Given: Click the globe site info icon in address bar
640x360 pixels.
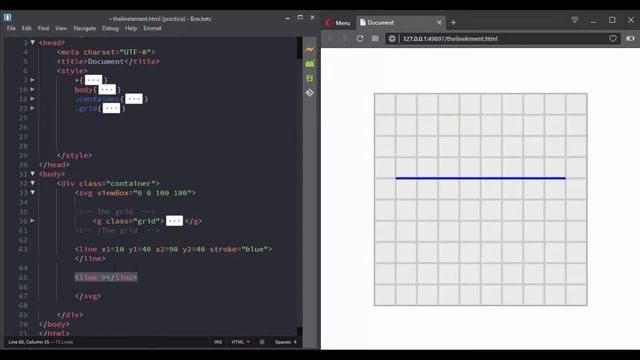Looking at the screenshot, I should coord(392,39).
